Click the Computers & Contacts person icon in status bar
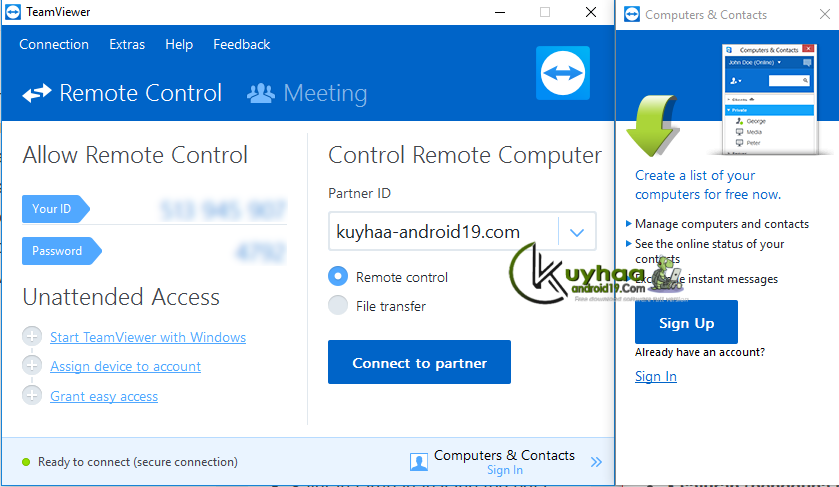 418,462
